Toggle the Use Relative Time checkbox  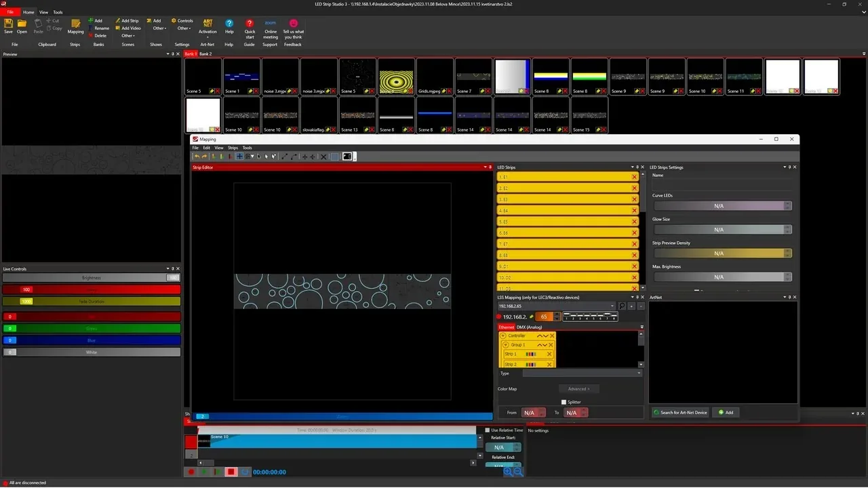pos(487,430)
